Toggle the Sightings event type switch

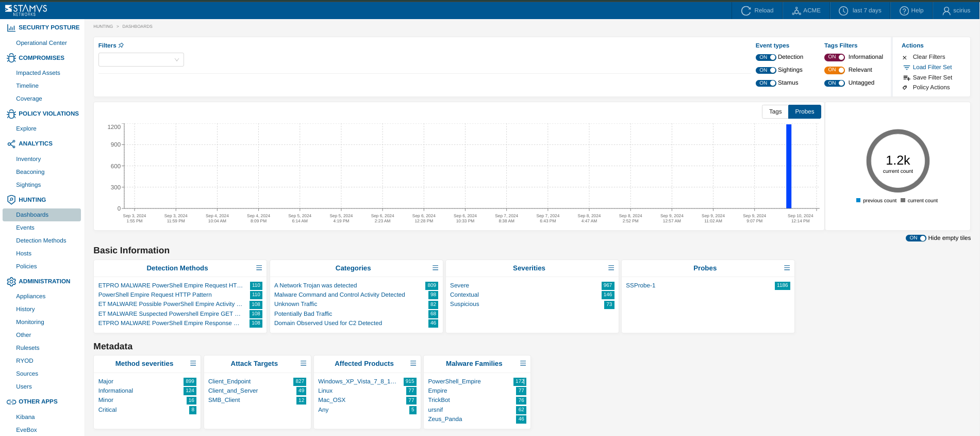[766, 70]
